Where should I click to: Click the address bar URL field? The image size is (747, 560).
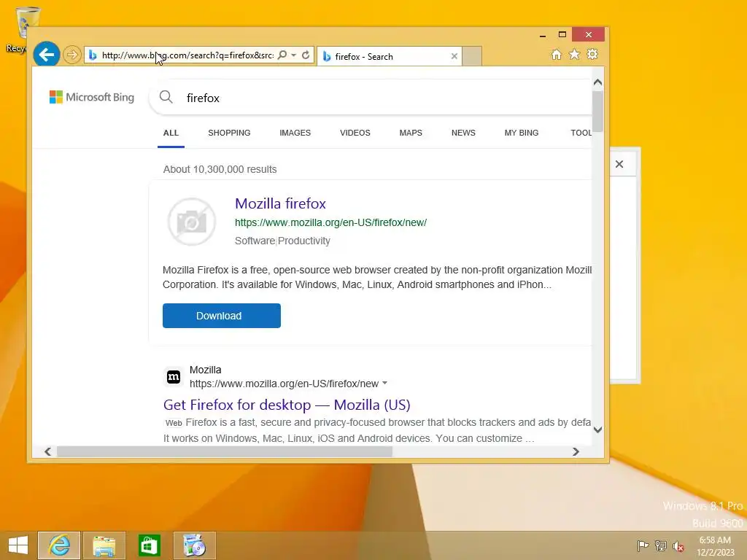[187, 55]
